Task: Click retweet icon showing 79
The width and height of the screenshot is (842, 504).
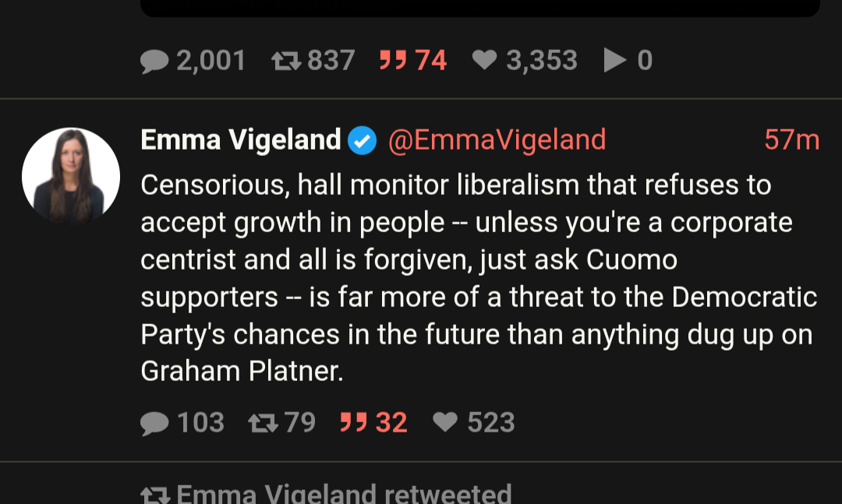Action: pyautogui.click(x=263, y=422)
